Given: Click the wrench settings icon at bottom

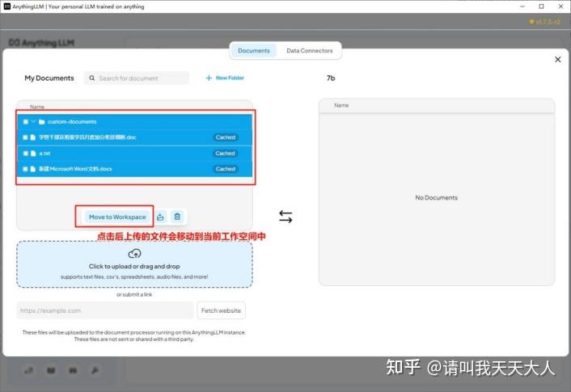Looking at the screenshot, I should click(x=95, y=370).
